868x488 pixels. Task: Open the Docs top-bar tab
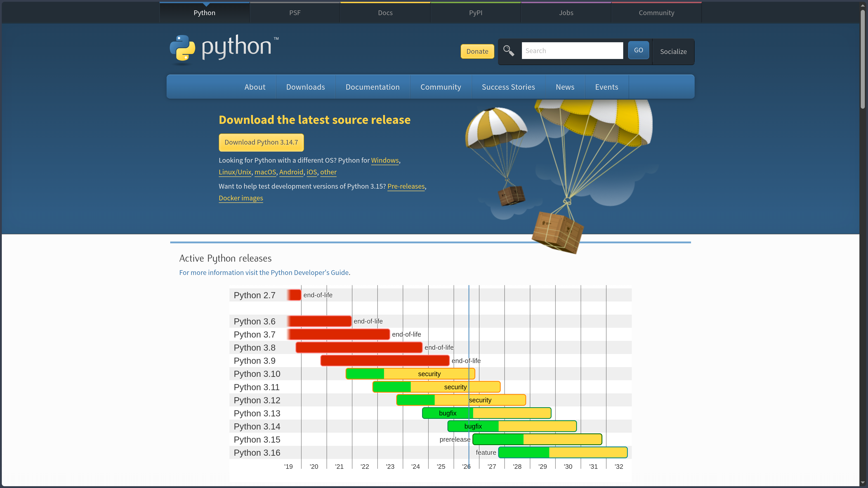pyautogui.click(x=385, y=13)
